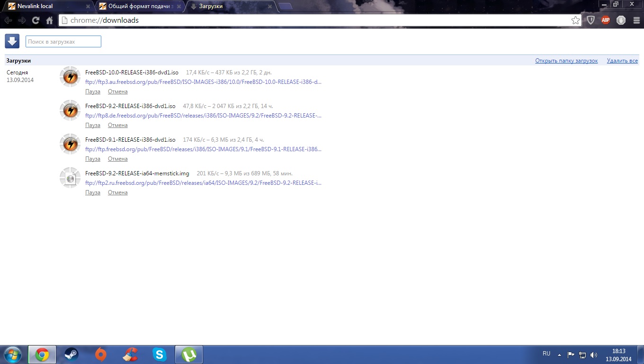Image resolution: width=644 pixels, height=364 pixels.
Task: Click the FreeBSD-10.0-RELEASE-i386-dvd1.iso file name
Action: click(x=132, y=73)
